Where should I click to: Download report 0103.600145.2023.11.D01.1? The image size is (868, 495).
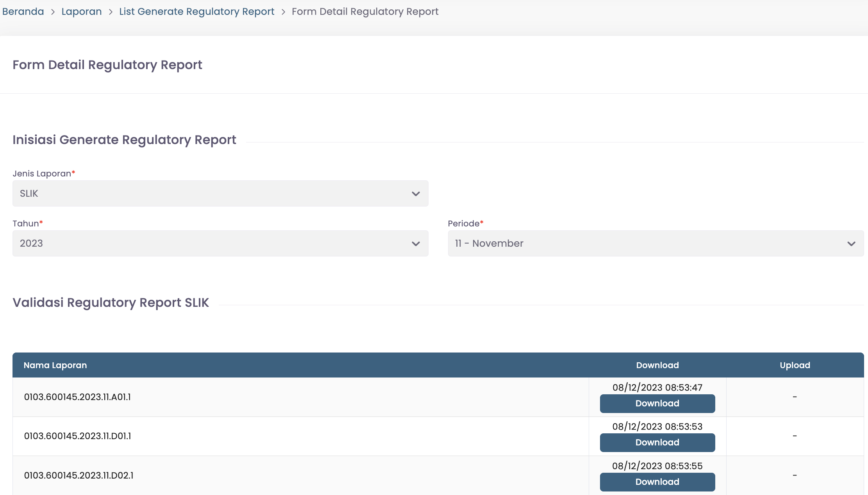[x=657, y=443]
